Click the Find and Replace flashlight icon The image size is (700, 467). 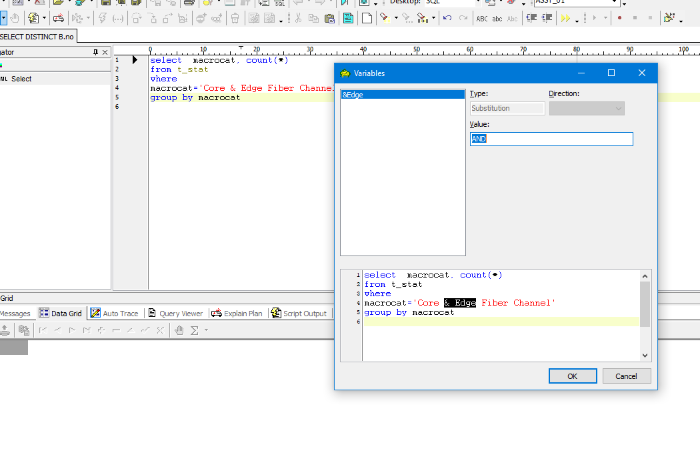pyautogui.click(x=421, y=18)
